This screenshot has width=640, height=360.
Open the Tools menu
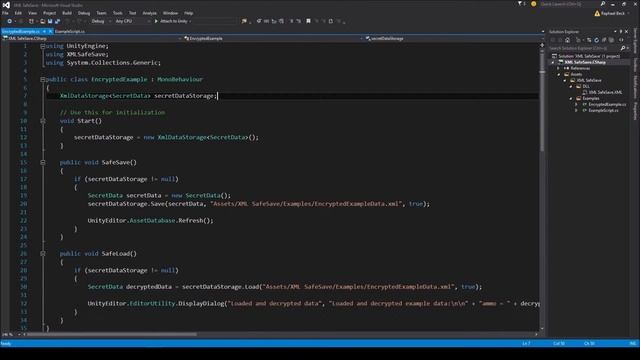pos(118,13)
